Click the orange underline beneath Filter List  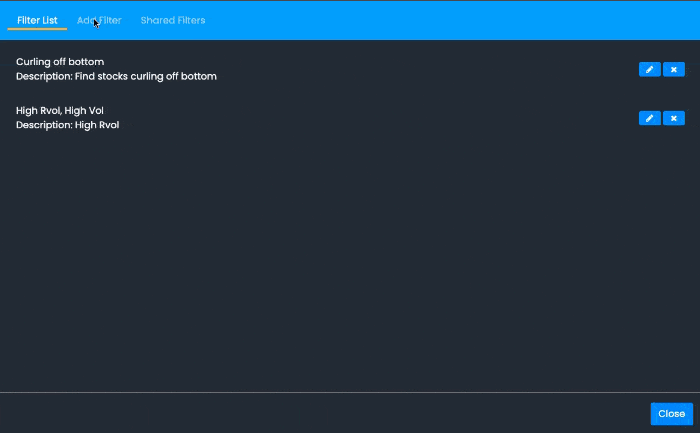click(x=37, y=30)
